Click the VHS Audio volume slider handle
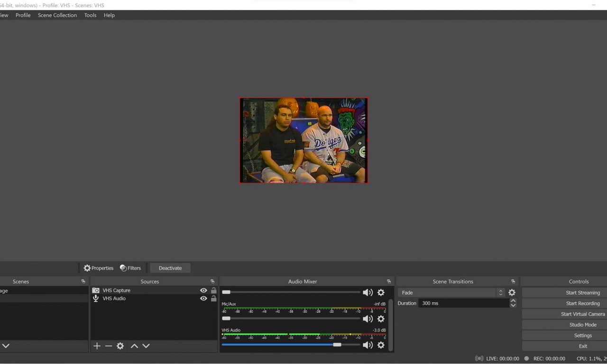 click(x=337, y=345)
